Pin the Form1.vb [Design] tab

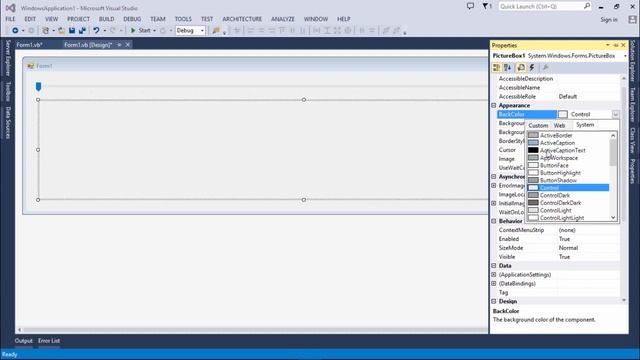click(x=119, y=45)
